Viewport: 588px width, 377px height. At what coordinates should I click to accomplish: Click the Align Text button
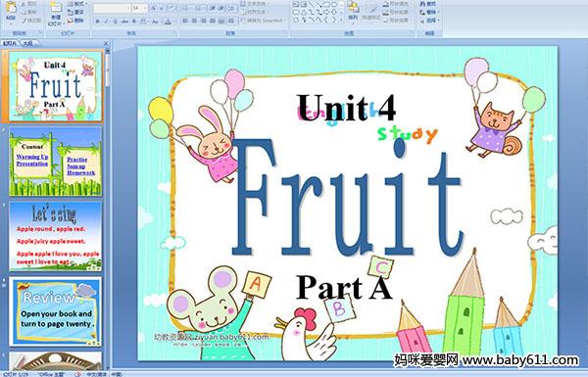254,12
